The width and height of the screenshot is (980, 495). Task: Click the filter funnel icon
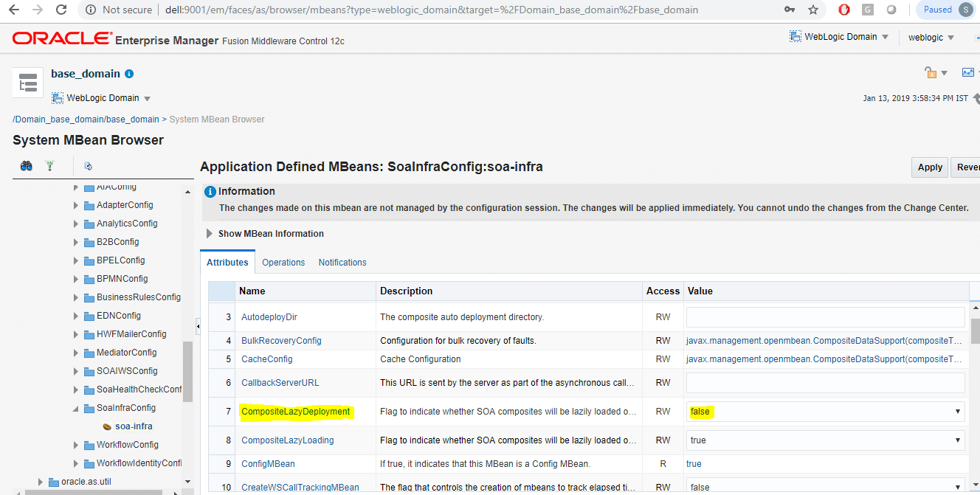[49, 166]
